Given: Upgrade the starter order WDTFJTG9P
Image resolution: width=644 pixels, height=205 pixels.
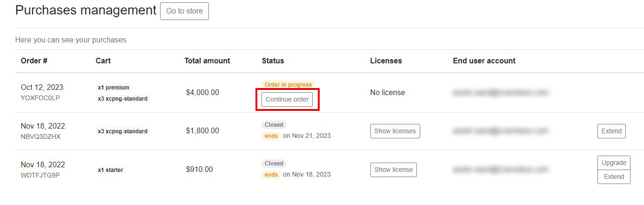Looking at the screenshot, I should tap(614, 163).
